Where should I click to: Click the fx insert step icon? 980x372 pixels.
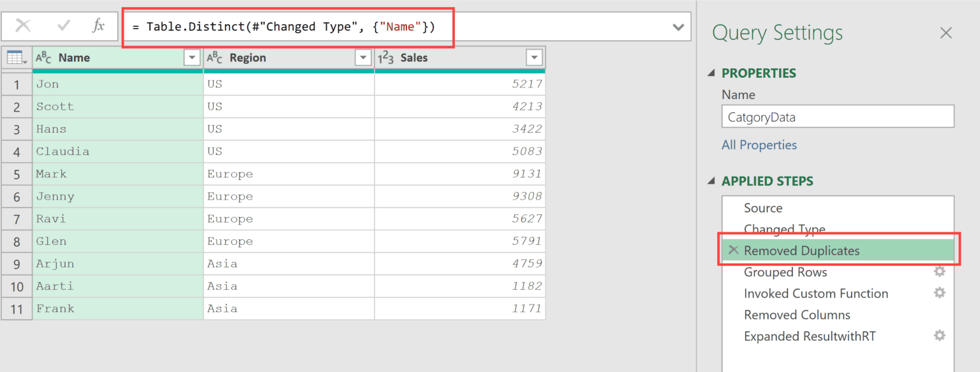pyautogui.click(x=99, y=26)
